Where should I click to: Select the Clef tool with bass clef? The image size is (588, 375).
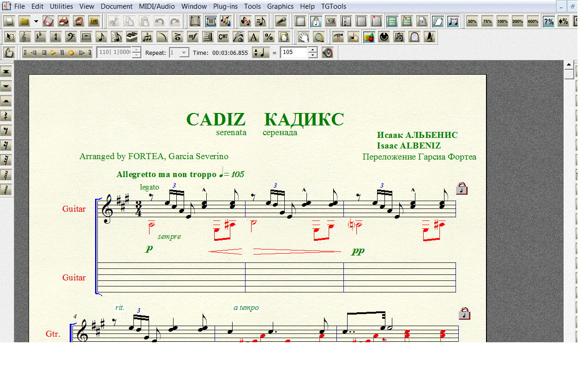pyautogui.click(x=71, y=37)
